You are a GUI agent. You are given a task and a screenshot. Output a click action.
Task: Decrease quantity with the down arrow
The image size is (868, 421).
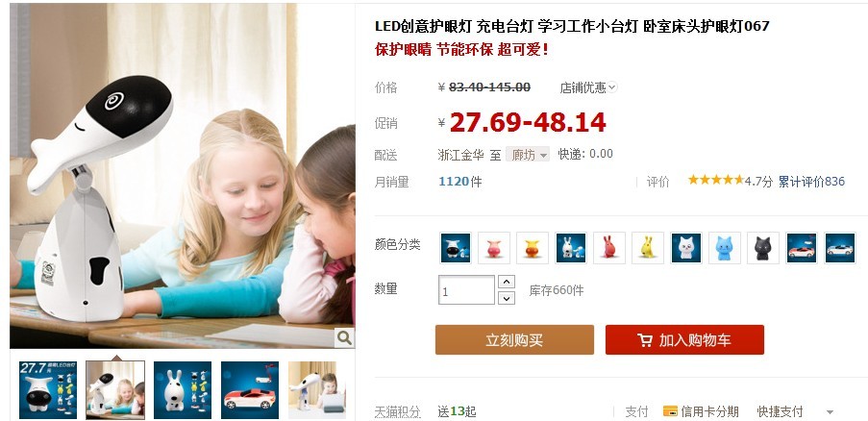point(506,298)
